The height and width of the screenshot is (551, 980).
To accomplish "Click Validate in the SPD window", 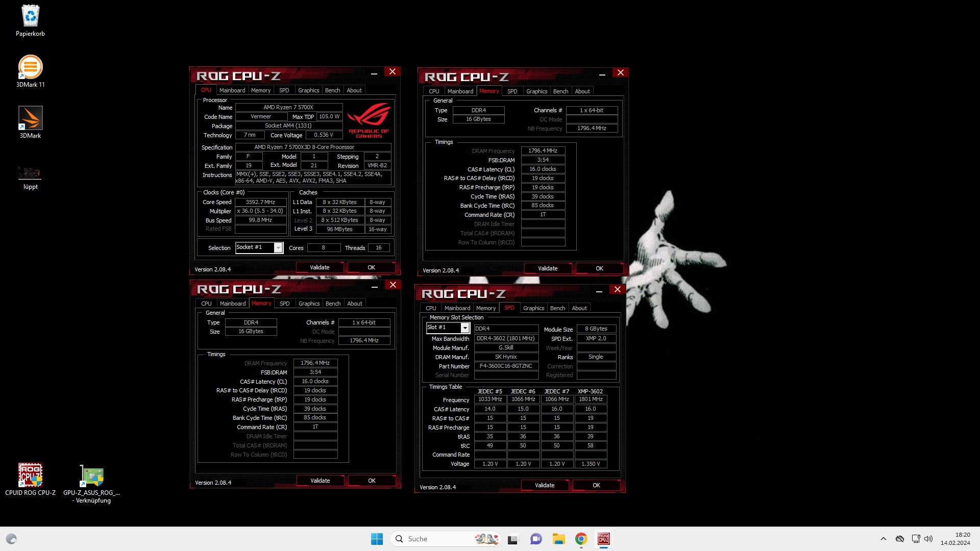I will [x=545, y=485].
